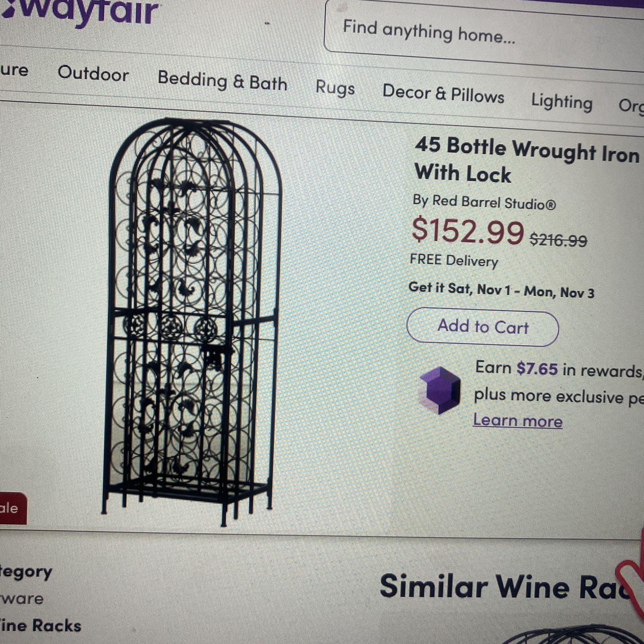
Task: Open the Lighting category
Action: [562, 102]
